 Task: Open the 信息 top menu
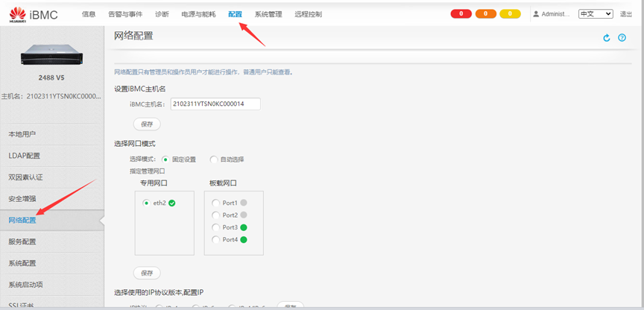click(x=89, y=14)
